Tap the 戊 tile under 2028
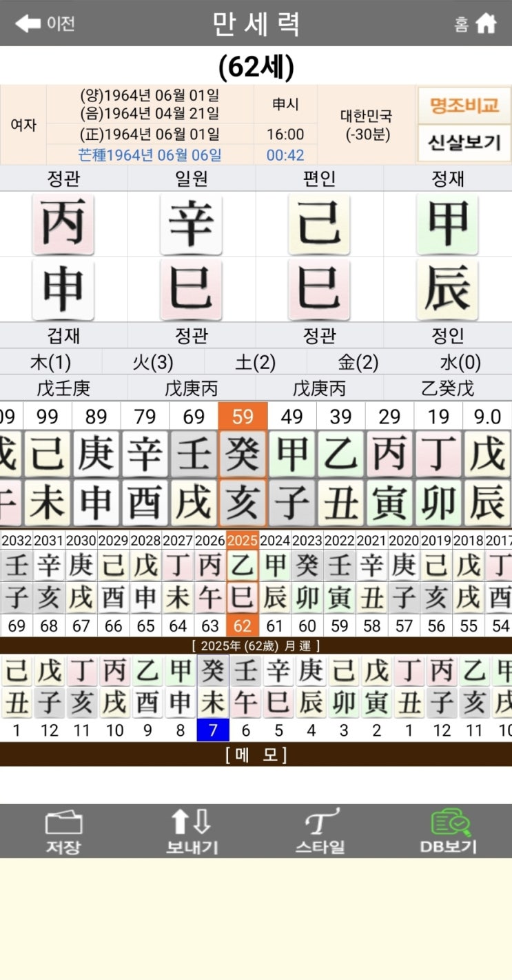The width and height of the screenshot is (512, 980). pyautogui.click(x=145, y=566)
